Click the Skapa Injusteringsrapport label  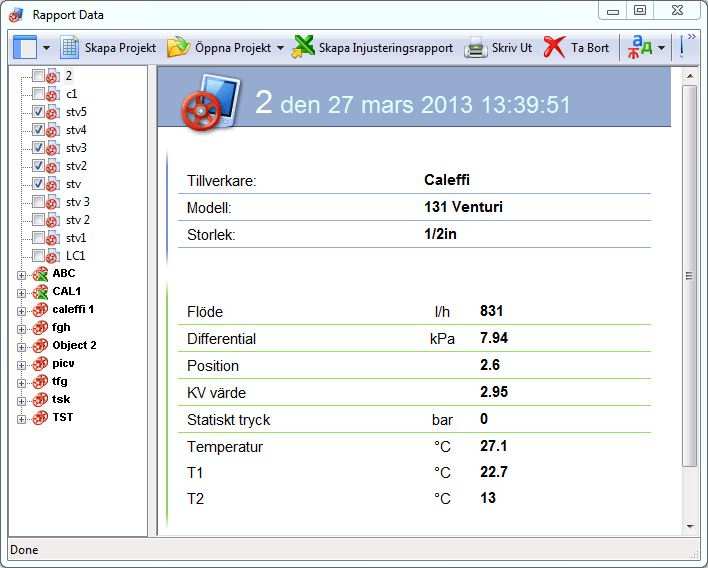click(x=386, y=48)
